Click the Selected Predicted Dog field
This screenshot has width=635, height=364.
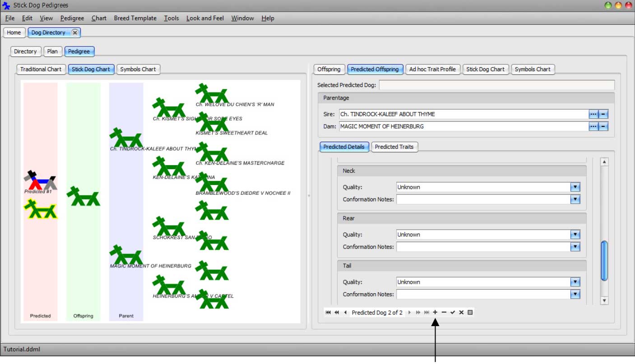pos(496,85)
